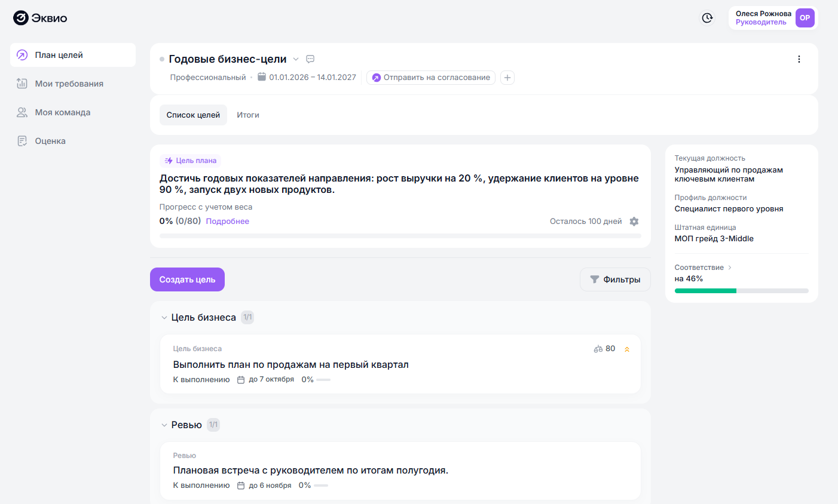Open the plan goal gear settings
This screenshot has height=504, width=838.
[634, 222]
